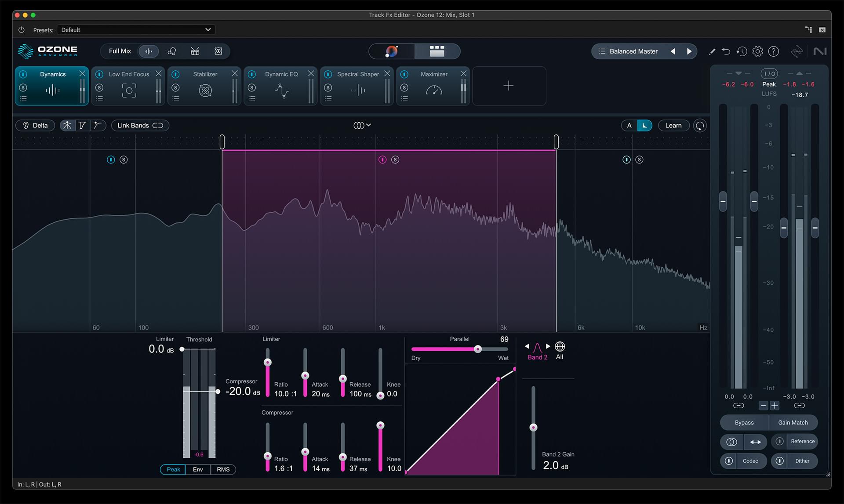Open Ozone settings gear
The image size is (844, 504).
click(x=758, y=51)
